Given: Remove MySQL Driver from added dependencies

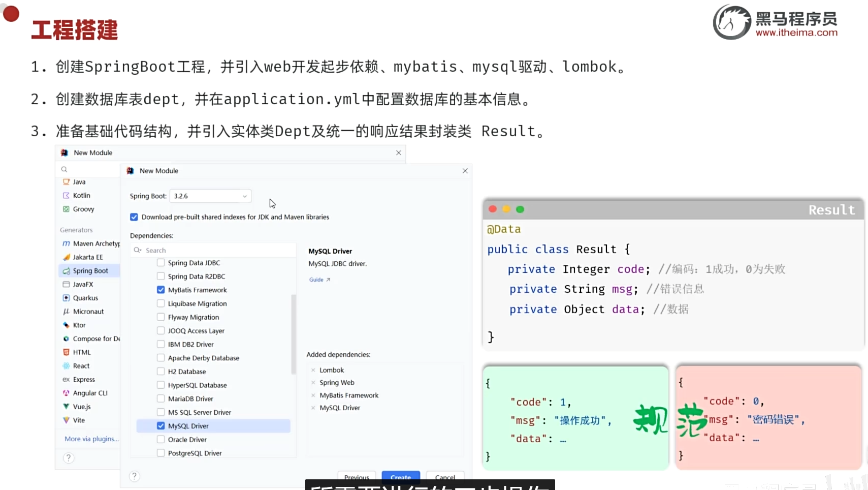Looking at the screenshot, I should click(x=313, y=408).
